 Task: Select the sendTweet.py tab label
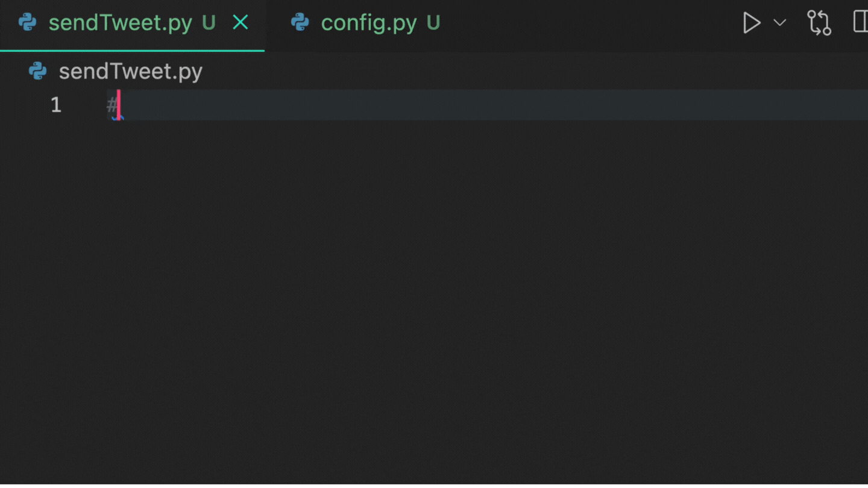point(120,23)
